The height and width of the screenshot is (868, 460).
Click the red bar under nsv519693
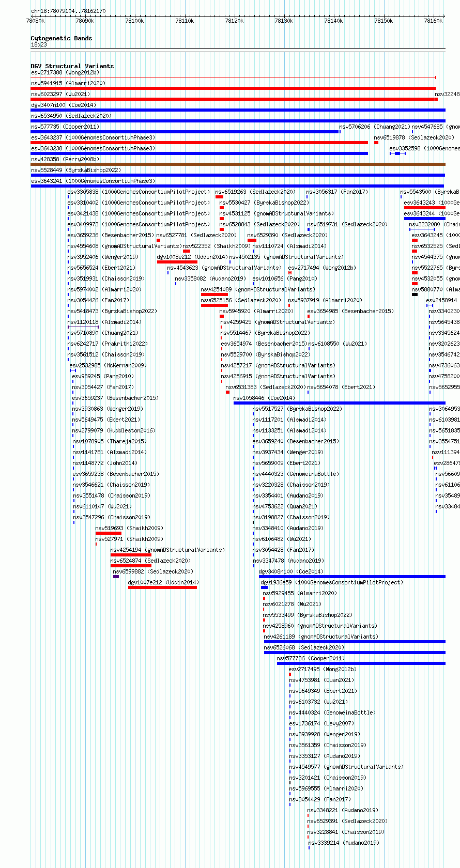(x=109, y=533)
